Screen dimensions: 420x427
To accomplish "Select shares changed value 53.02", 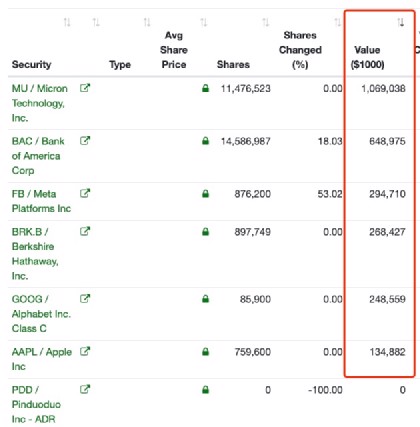I will (330, 194).
